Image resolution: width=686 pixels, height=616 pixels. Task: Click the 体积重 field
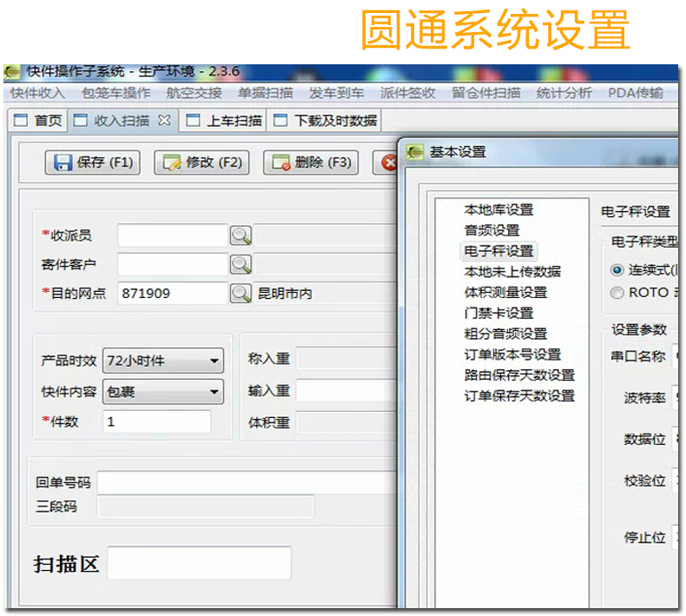point(346,422)
